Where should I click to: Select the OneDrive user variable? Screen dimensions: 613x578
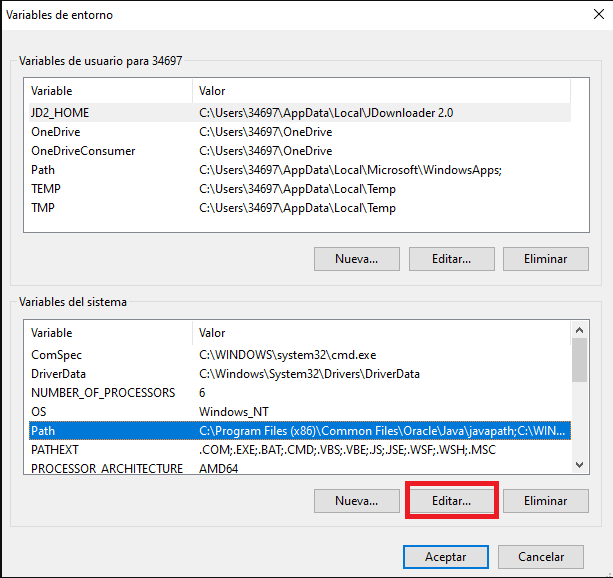tap(300, 132)
